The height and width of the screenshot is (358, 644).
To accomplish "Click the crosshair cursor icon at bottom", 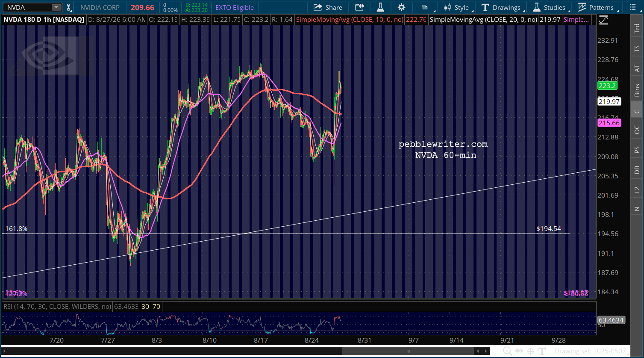I will coord(531,351).
